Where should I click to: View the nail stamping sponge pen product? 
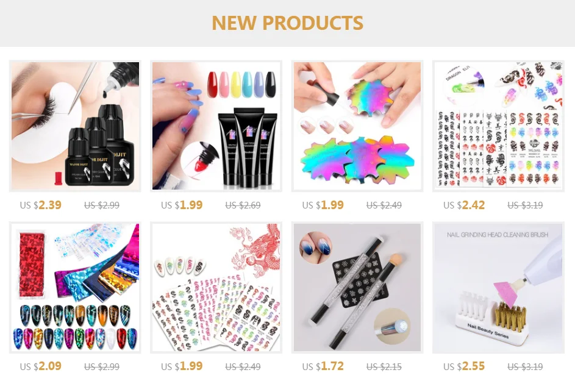coord(357,287)
